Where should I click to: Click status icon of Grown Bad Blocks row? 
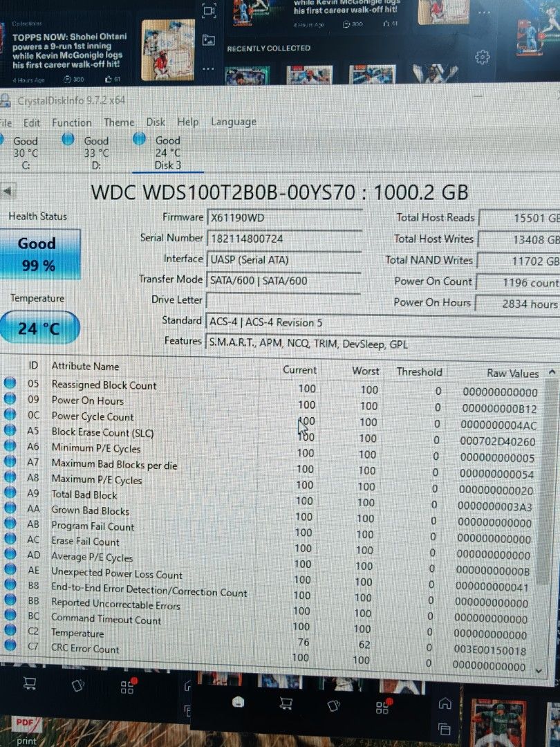point(10,508)
